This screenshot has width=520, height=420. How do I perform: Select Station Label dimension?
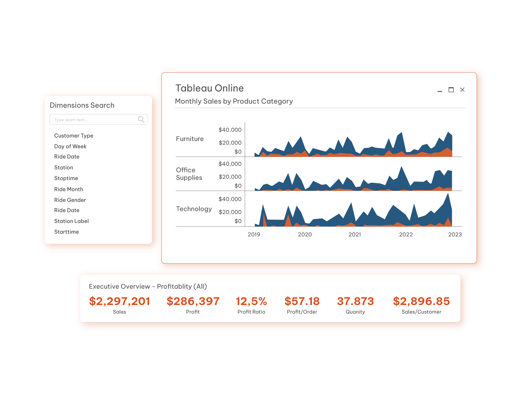71,221
